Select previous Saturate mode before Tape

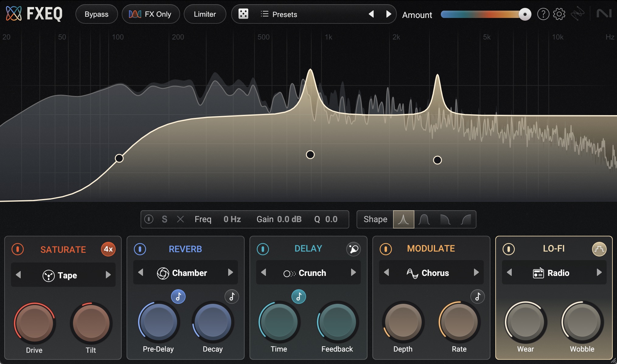pyautogui.click(x=18, y=275)
